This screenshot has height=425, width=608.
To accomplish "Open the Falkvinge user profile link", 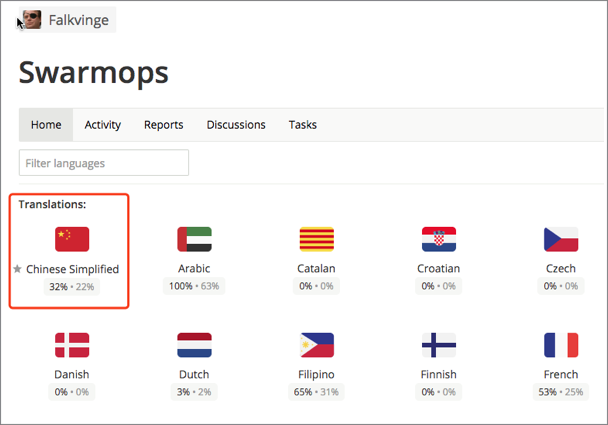I will [79, 20].
